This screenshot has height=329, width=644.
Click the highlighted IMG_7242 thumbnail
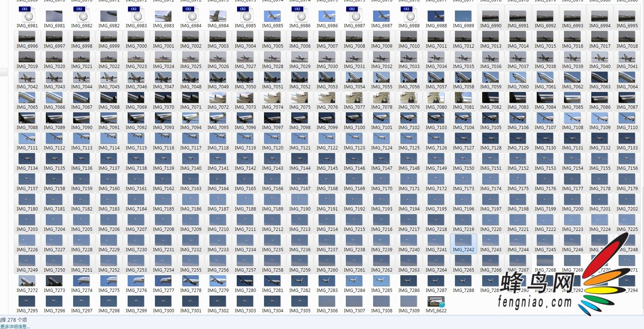pos(463,240)
